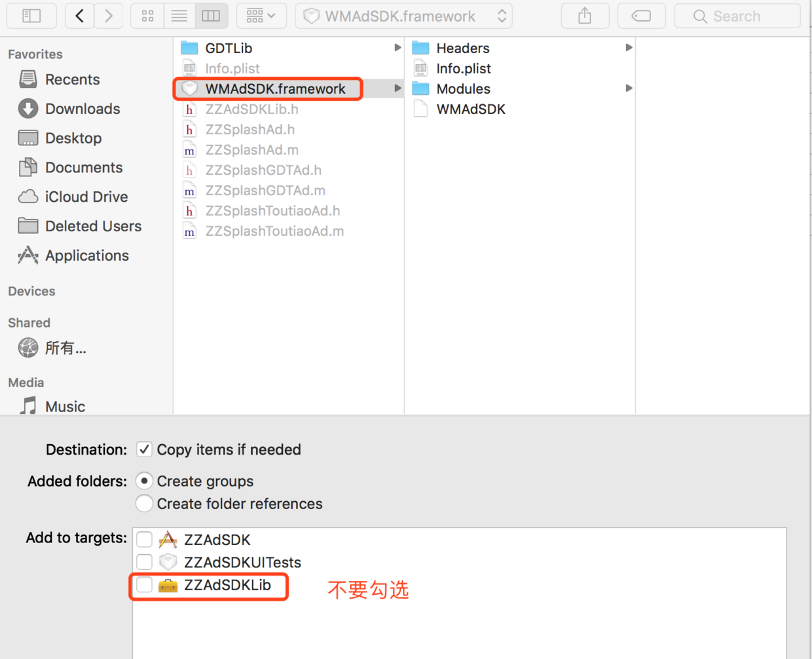Select Create groups radio button

pos(144,481)
